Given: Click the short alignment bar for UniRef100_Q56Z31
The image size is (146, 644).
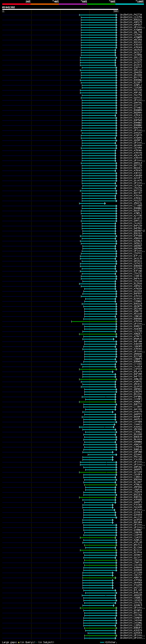Looking at the screenshot, I should click(x=92, y=204).
